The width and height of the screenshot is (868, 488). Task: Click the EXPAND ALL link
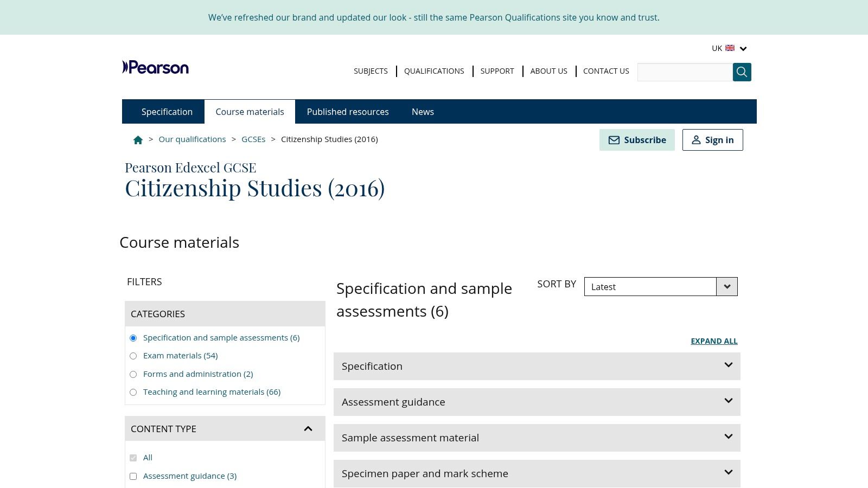714,341
